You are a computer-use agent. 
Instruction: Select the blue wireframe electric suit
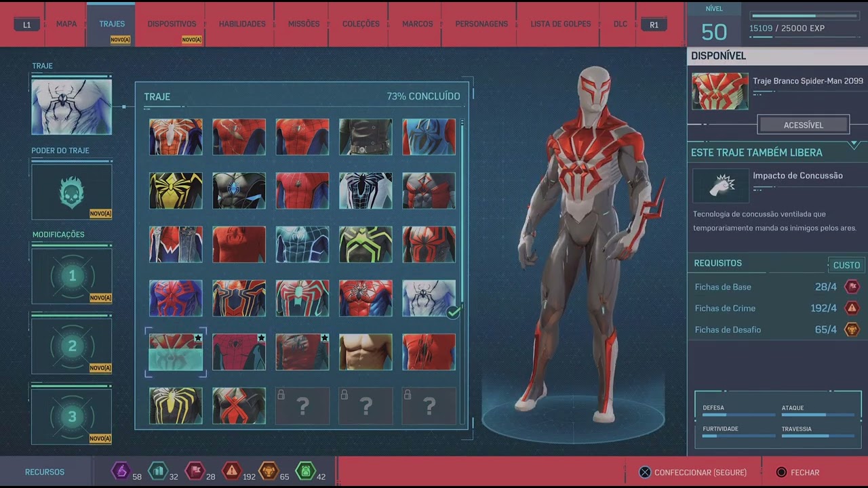tap(302, 244)
